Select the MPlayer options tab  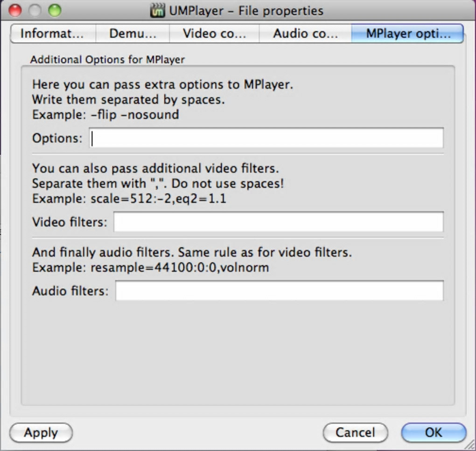407,34
